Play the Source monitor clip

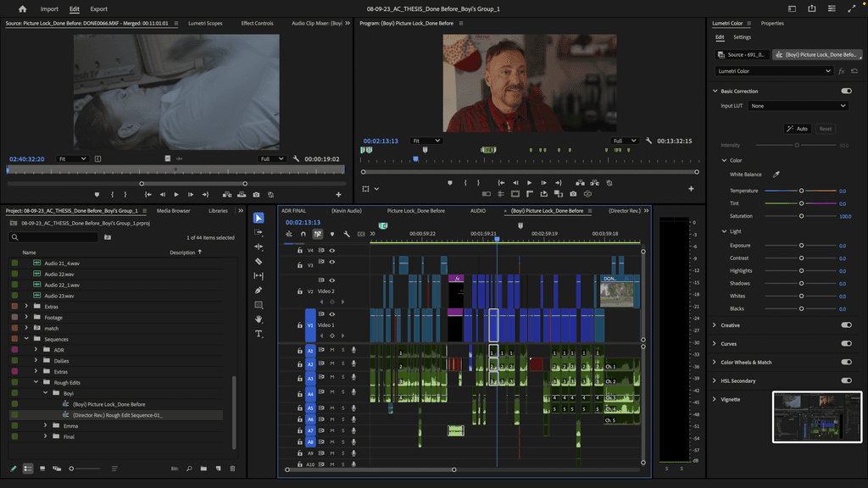tap(176, 195)
